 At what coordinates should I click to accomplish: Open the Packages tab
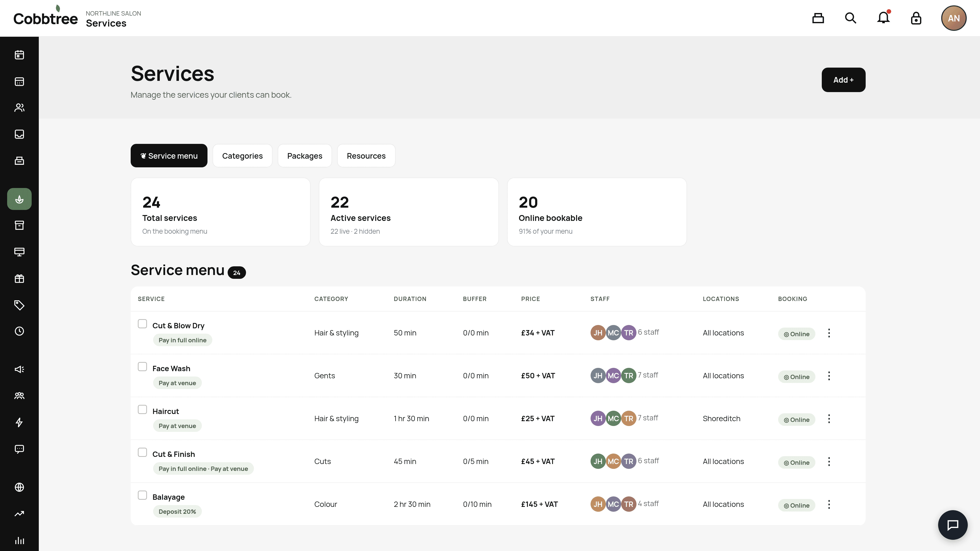click(x=305, y=156)
